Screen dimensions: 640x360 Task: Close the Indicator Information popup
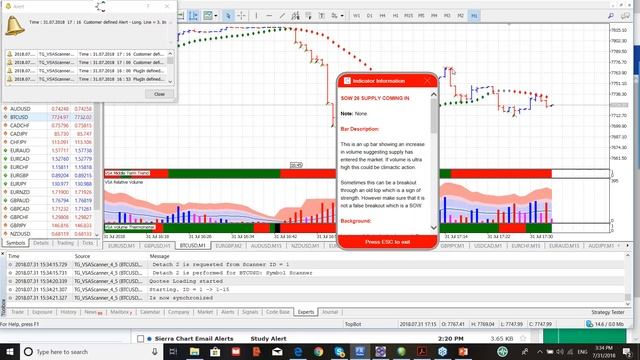(427, 81)
